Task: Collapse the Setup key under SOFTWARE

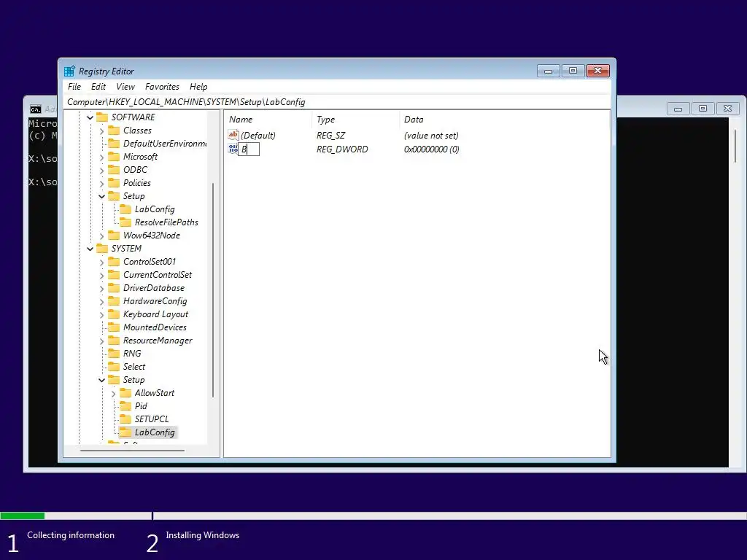Action: (x=101, y=196)
